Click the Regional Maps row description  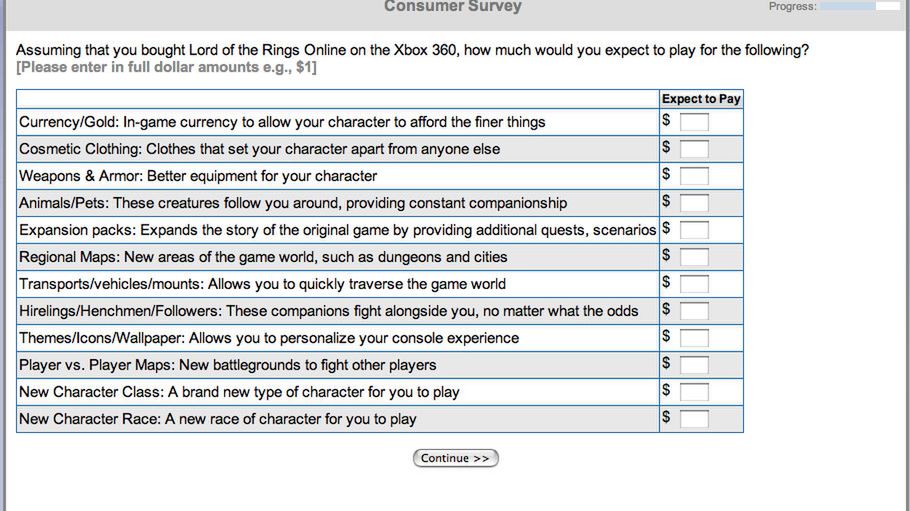coord(263,257)
